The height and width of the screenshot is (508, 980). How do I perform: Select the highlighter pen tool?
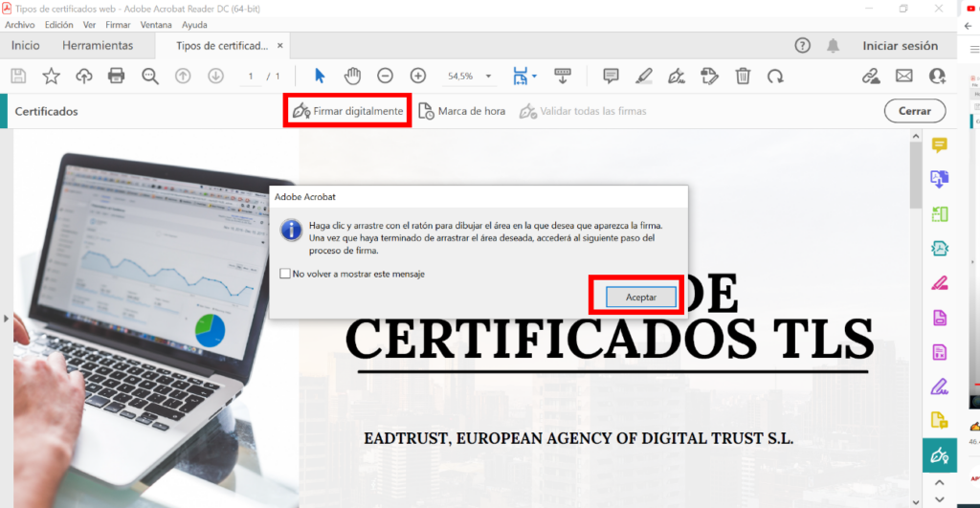tap(644, 77)
